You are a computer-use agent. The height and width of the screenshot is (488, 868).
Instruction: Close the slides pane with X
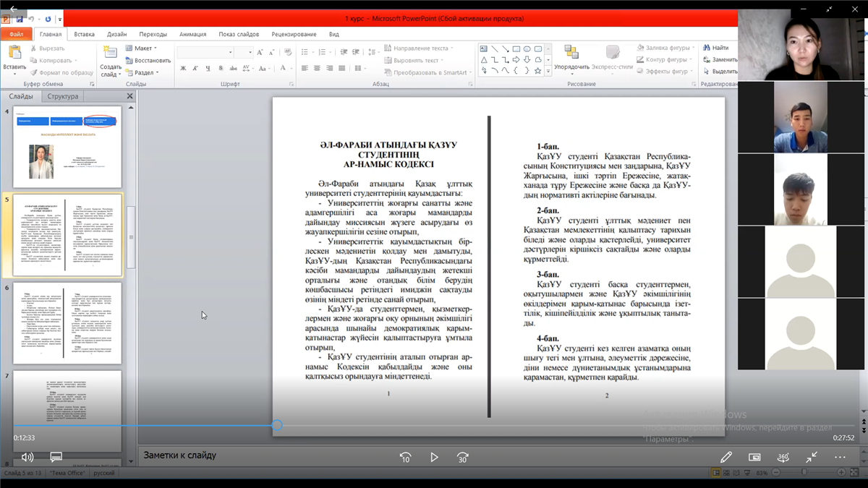130,96
